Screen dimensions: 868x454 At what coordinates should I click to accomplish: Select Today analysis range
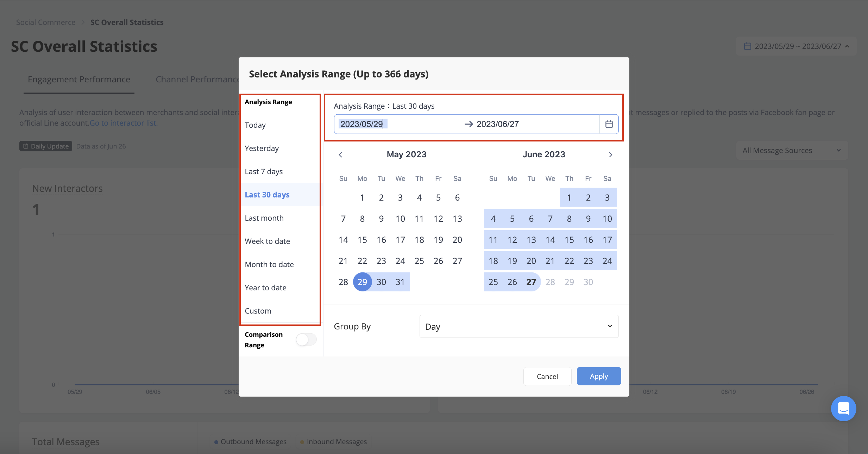pos(280,125)
